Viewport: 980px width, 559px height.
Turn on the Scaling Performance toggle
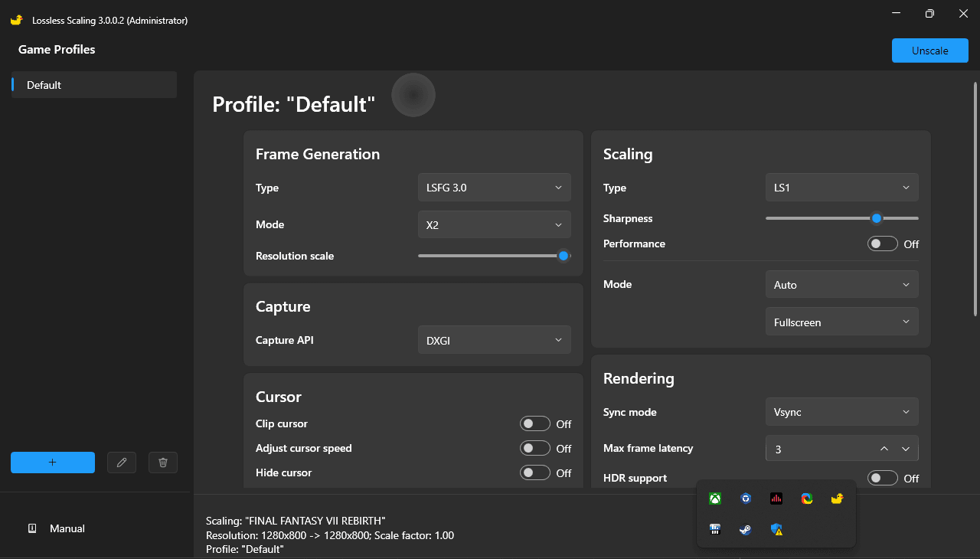click(x=882, y=244)
